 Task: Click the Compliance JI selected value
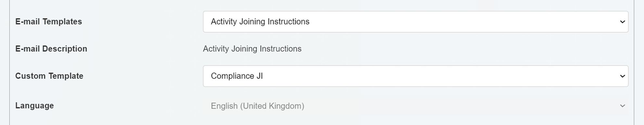tap(237, 76)
